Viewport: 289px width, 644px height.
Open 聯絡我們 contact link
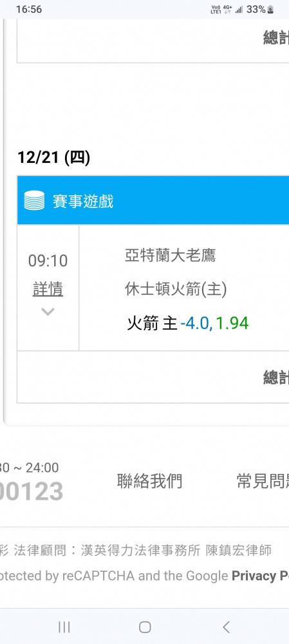point(149,481)
